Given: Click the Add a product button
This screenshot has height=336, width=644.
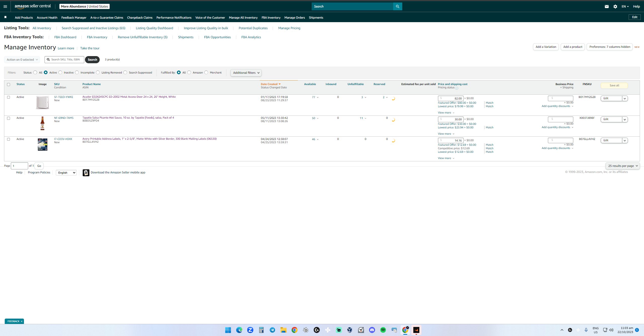Looking at the screenshot, I should [573, 47].
